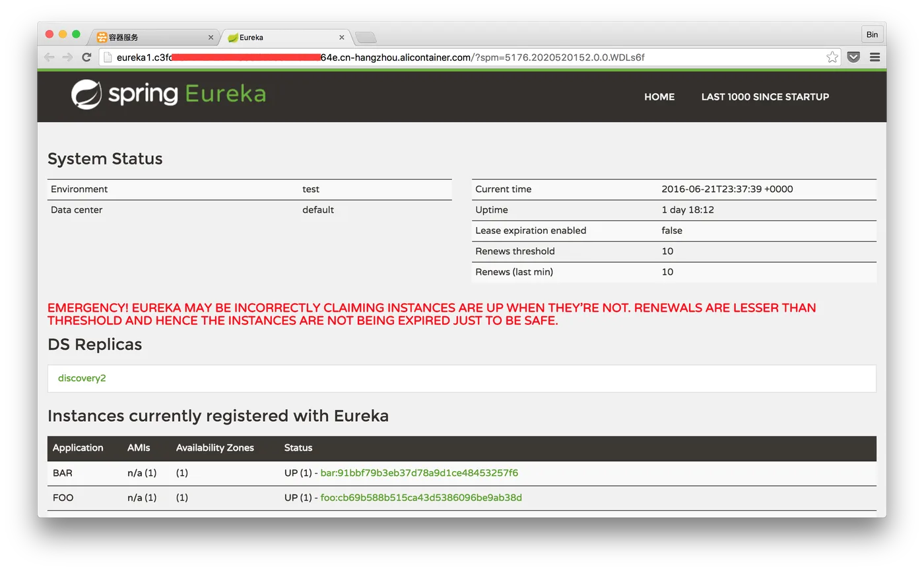
Task: Click the System Status heading
Action: point(105,159)
